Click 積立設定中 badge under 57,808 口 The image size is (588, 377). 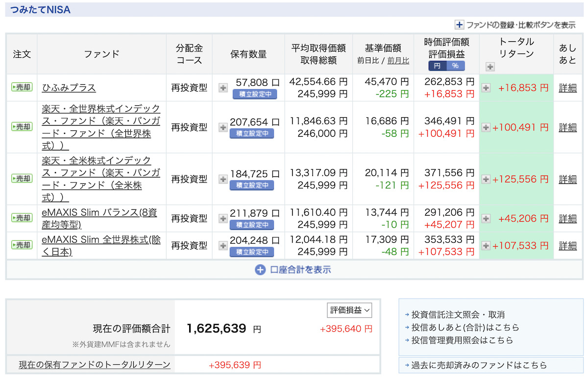[x=254, y=94]
